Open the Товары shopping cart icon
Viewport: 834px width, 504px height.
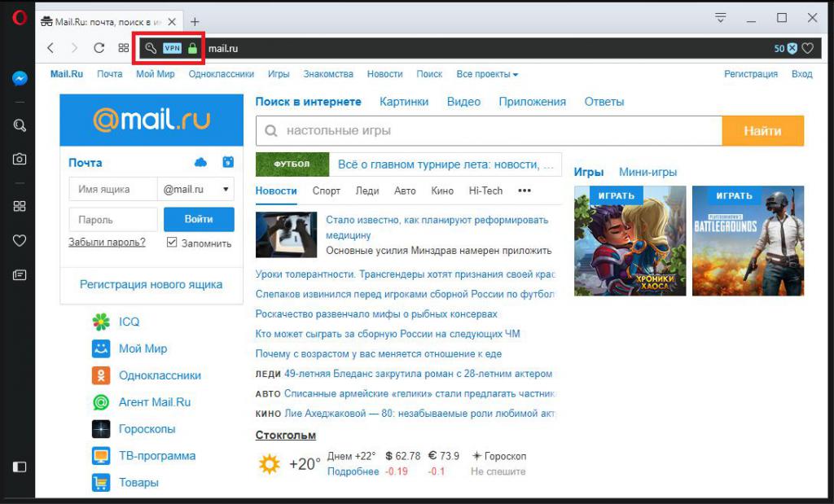pos(101,483)
